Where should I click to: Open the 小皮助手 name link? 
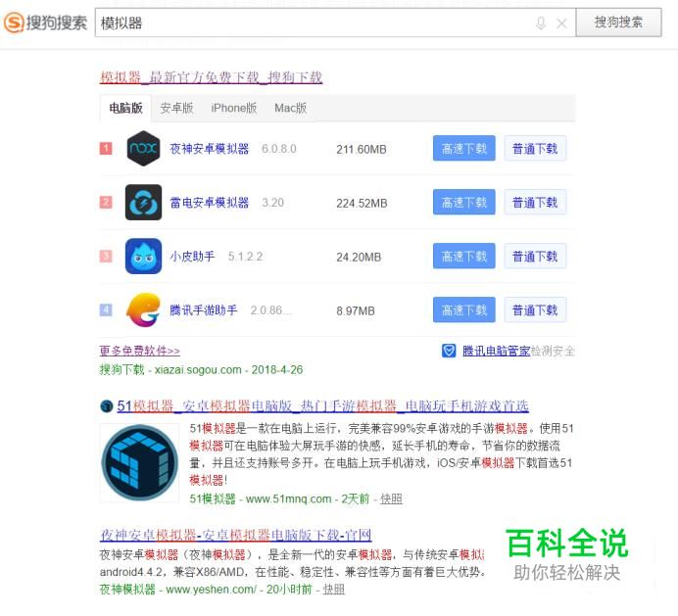[192, 257]
